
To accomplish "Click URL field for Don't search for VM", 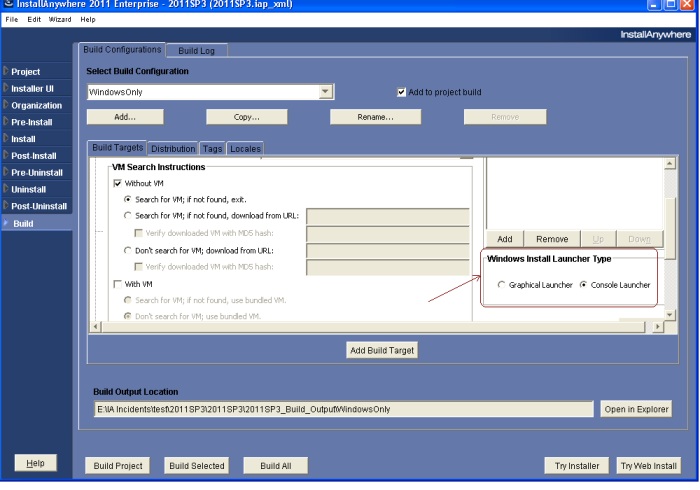I will point(388,251).
